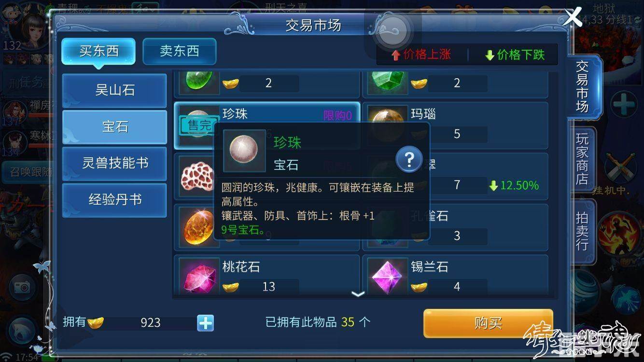The width and height of the screenshot is (644, 362).
Task: Switch to 买东西 mode
Action: [x=98, y=51]
